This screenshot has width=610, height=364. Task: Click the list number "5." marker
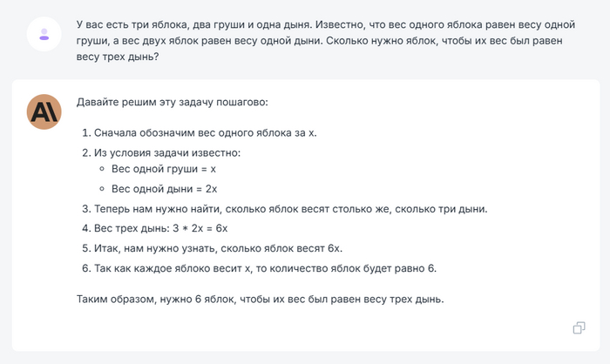click(x=86, y=248)
